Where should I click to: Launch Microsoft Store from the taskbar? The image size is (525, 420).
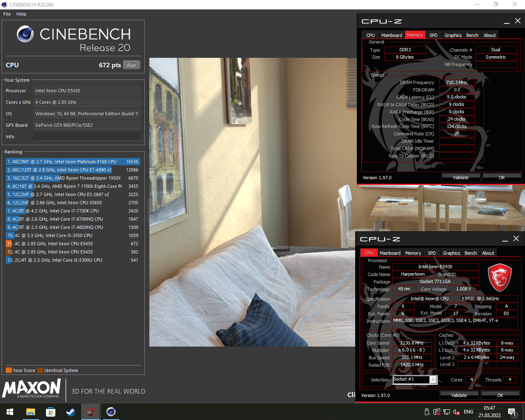coord(50,412)
